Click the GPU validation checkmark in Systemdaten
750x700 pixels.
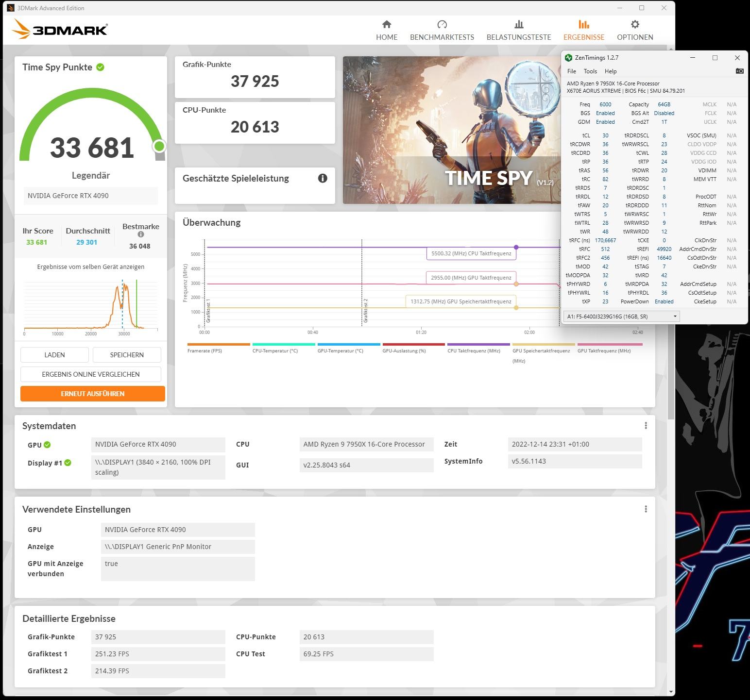[x=47, y=445]
